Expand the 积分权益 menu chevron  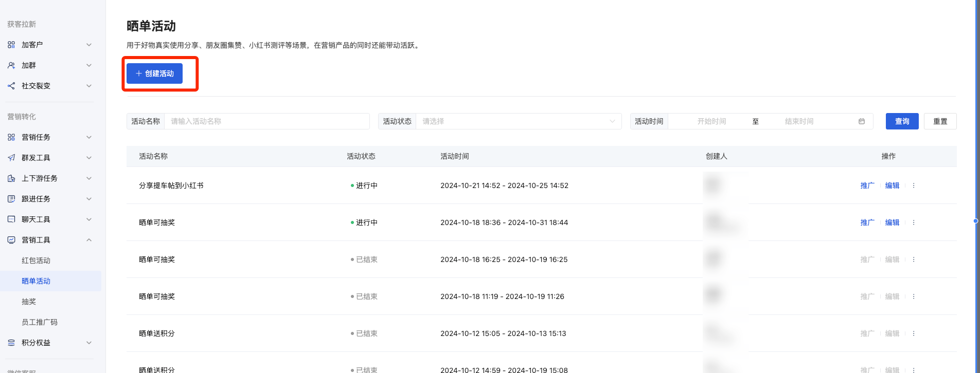[89, 343]
